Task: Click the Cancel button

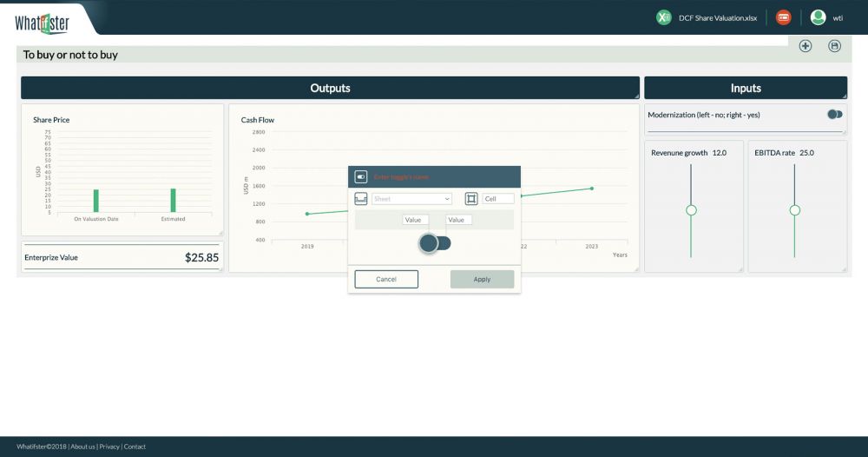Action: [386, 279]
